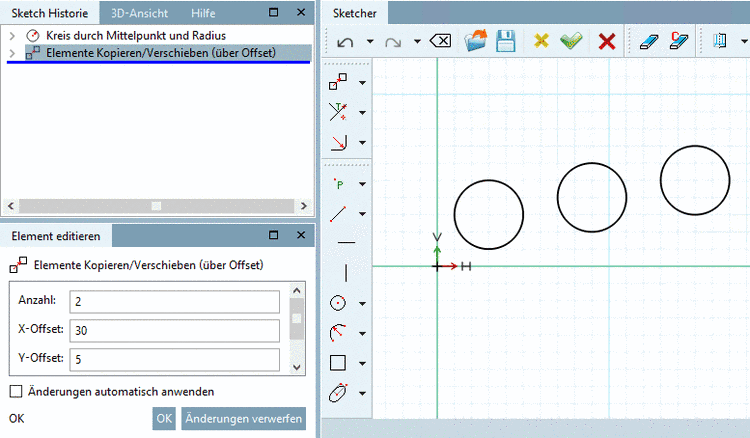Click the OK button

[x=164, y=418]
